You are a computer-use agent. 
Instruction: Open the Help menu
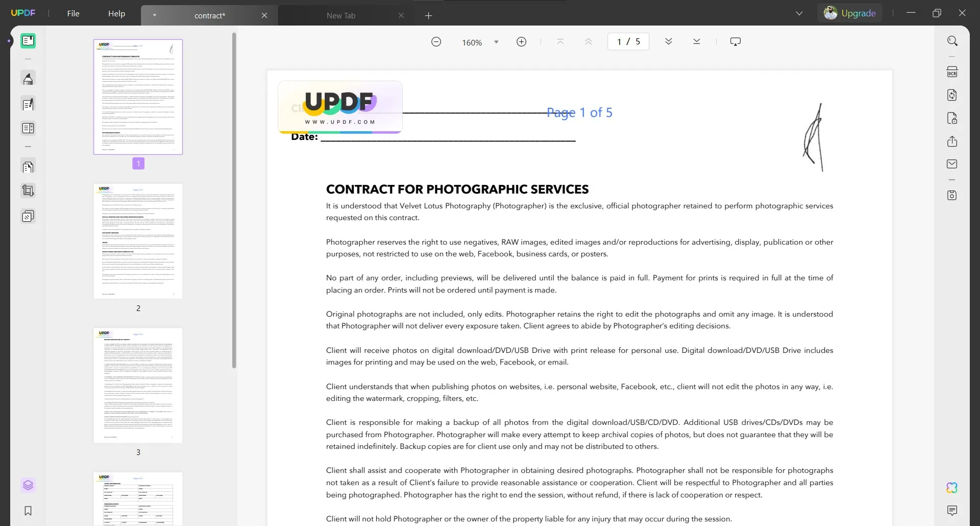click(116, 13)
